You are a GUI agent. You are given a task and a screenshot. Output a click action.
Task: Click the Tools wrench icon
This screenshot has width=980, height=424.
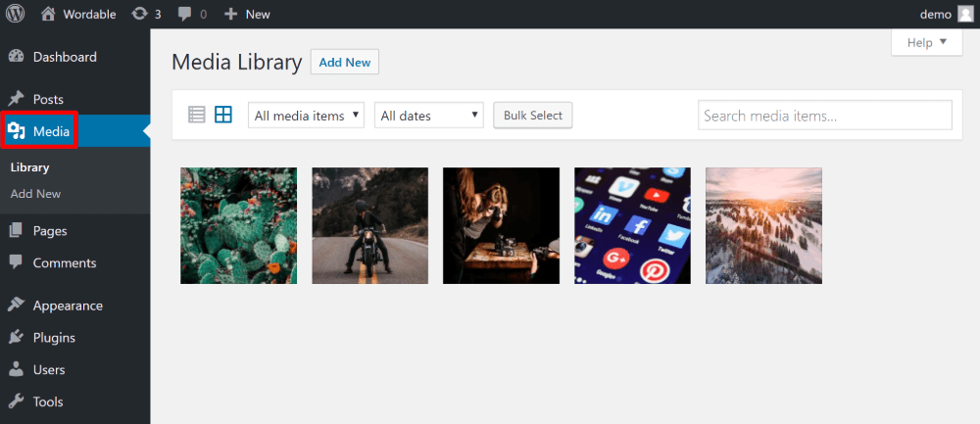pyautogui.click(x=16, y=401)
